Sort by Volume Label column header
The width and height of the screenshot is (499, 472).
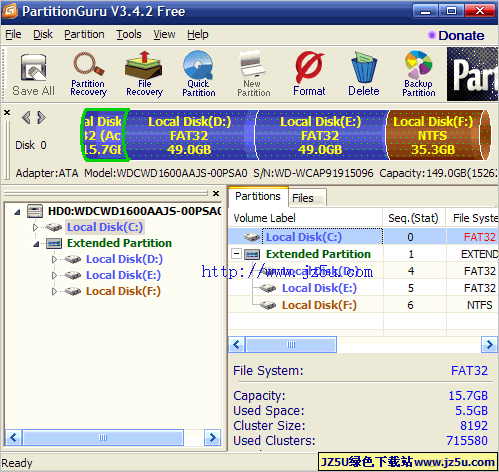(305, 218)
